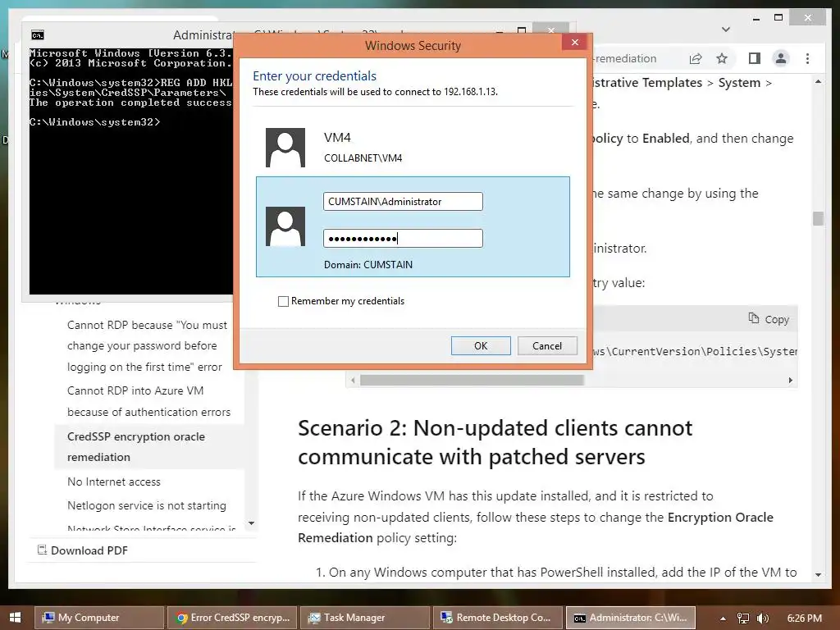Click the page scrollbar's down arrow

pyautogui.click(x=818, y=574)
